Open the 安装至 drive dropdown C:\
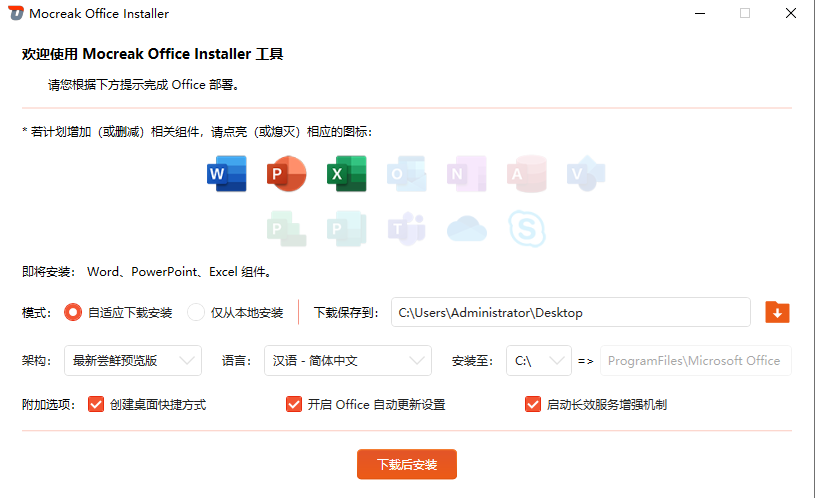815x498 pixels. point(538,360)
